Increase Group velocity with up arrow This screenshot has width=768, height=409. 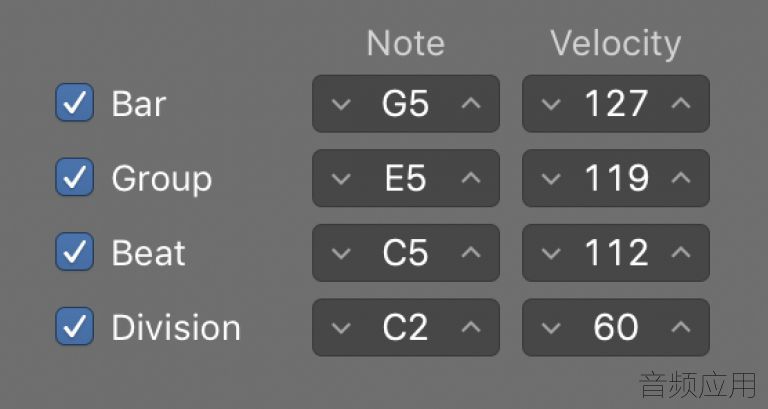click(681, 177)
